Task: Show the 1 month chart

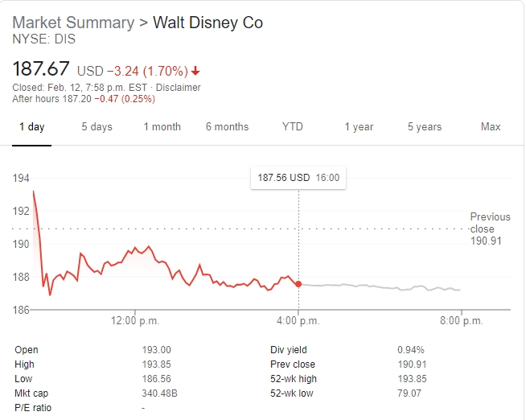Action: [x=162, y=127]
